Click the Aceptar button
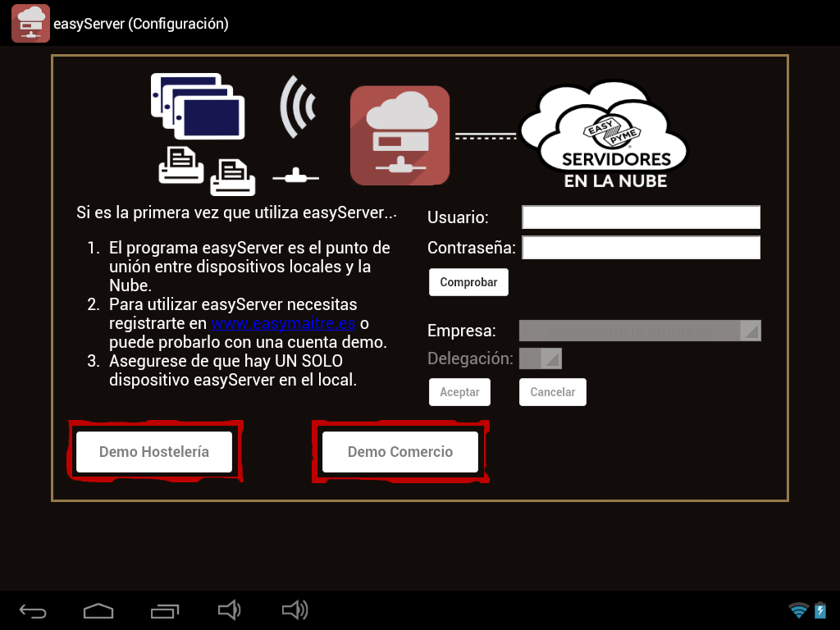 coord(459,392)
